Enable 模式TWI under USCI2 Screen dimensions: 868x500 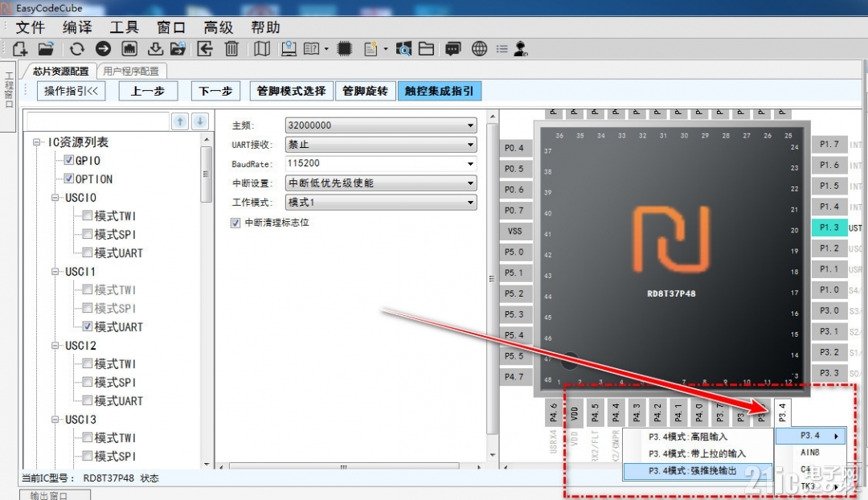88,363
